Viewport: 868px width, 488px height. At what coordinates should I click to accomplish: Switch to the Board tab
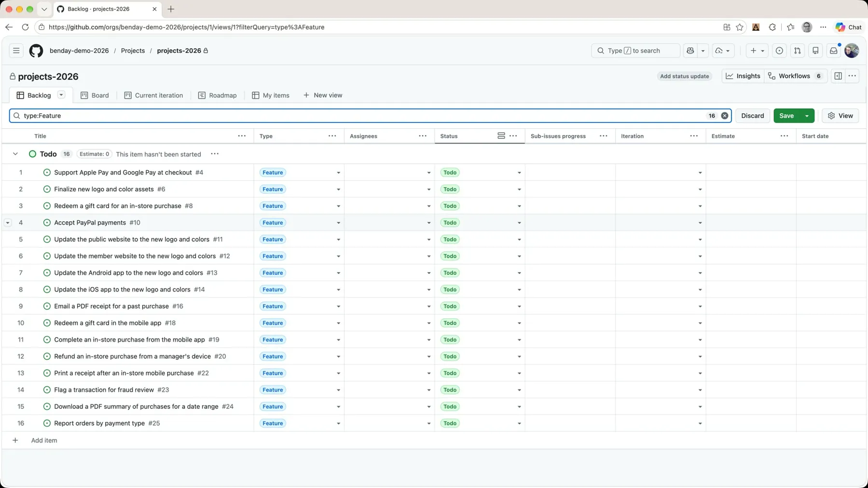point(95,95)
